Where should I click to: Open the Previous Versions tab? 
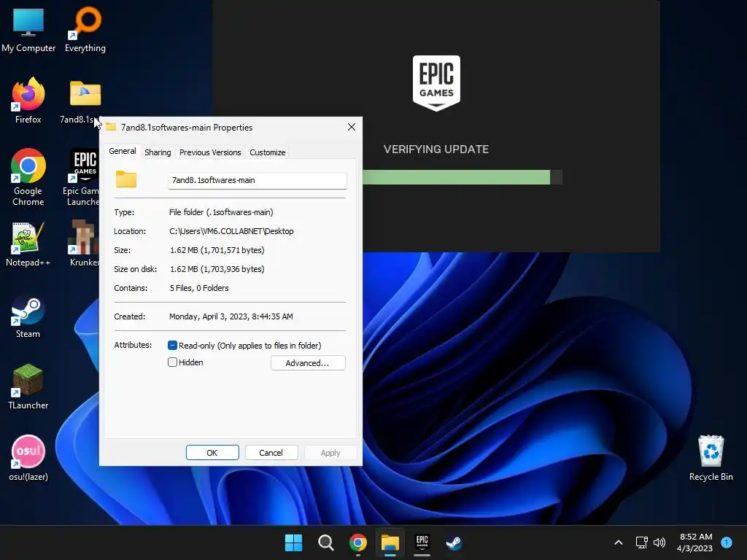click(x=210, y=152)
